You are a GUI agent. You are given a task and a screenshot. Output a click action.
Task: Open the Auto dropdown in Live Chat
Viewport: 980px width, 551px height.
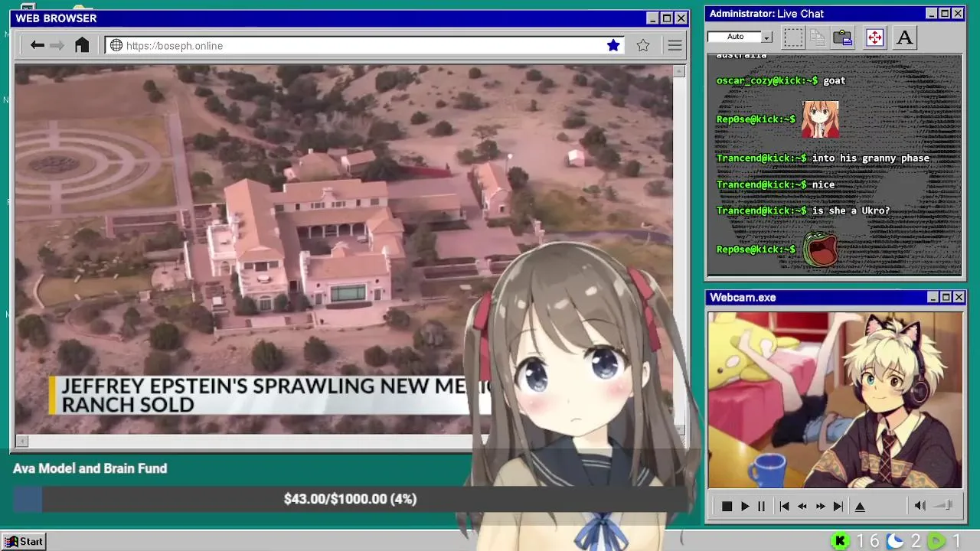coord(767,37)
